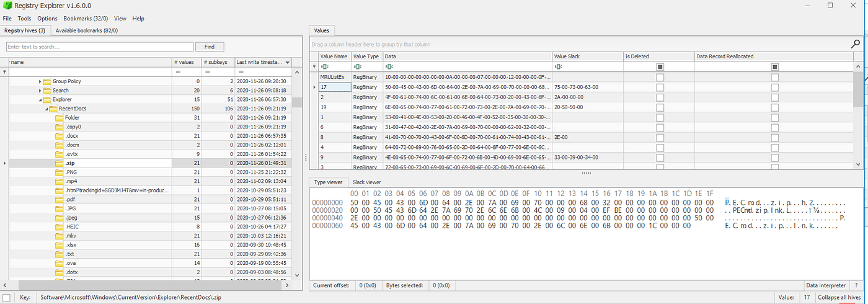Screen dimensions: 868x304
Task: Toggle the checkbox left of Key in status bar
Action: coord(6,297)
